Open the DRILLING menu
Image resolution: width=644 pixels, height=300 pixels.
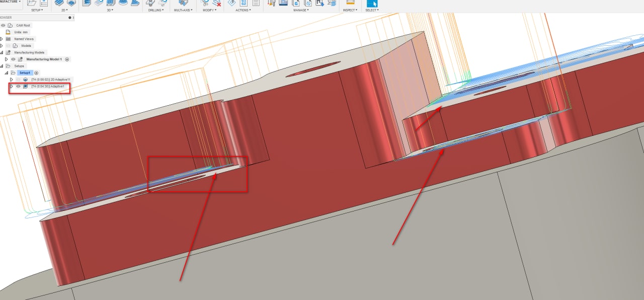click(x=157, y=10)
